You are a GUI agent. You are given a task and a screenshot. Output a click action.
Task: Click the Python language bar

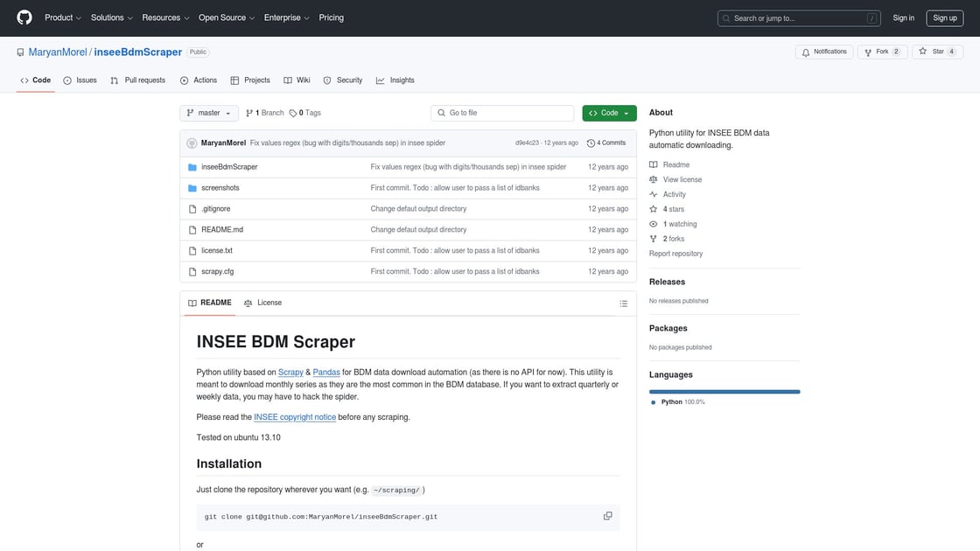click(x=724, y=392)
